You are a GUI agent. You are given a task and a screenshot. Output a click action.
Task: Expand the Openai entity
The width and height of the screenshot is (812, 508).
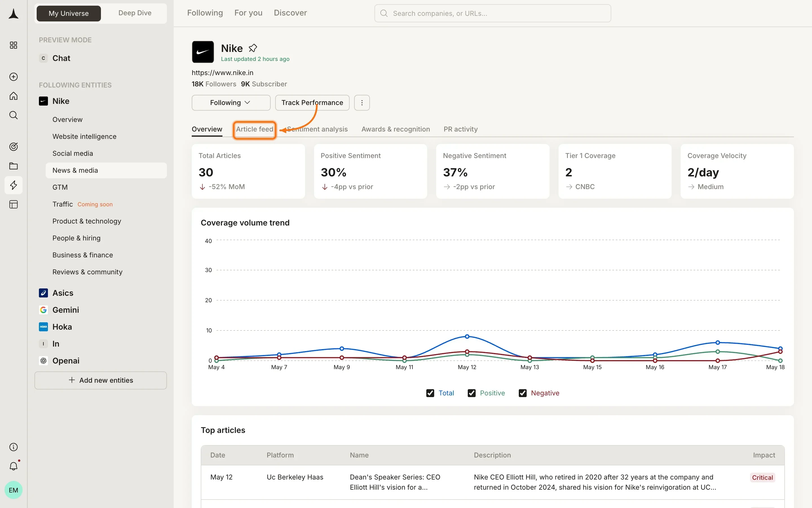[66, 361]
